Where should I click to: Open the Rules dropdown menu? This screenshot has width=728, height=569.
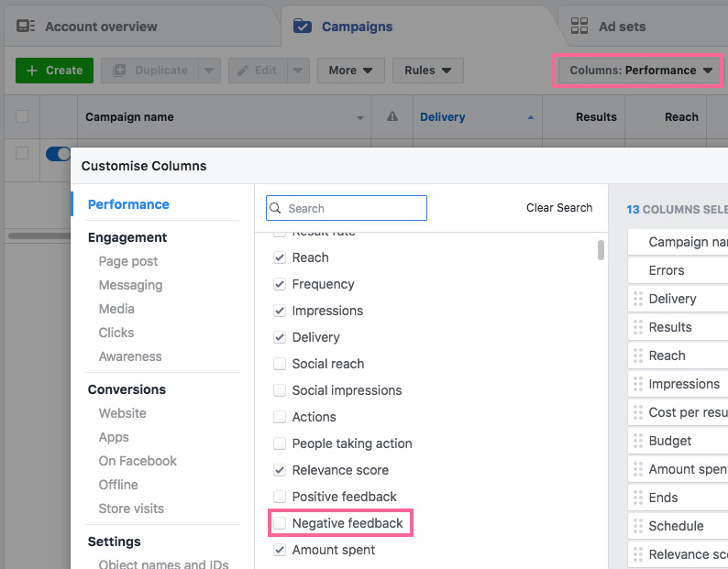pyautogui.click(x=427, y=70)
